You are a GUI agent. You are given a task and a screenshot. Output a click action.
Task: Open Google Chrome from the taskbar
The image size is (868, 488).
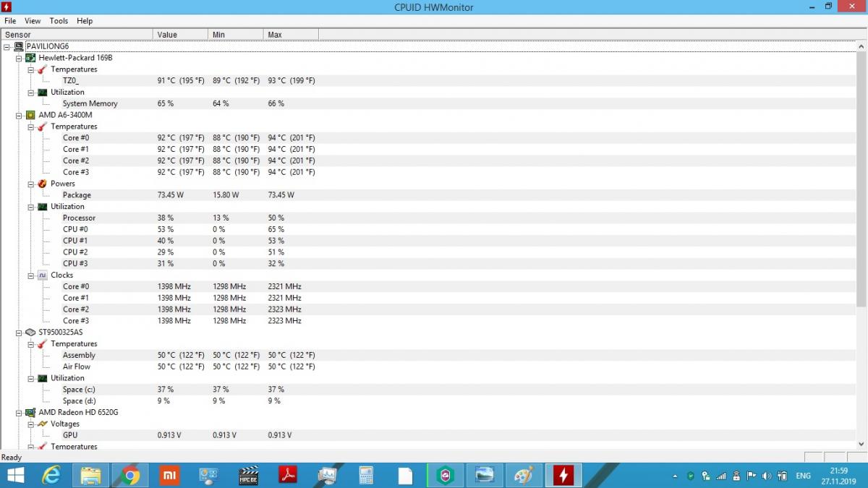pyautogui.click(x=130, y=475)
